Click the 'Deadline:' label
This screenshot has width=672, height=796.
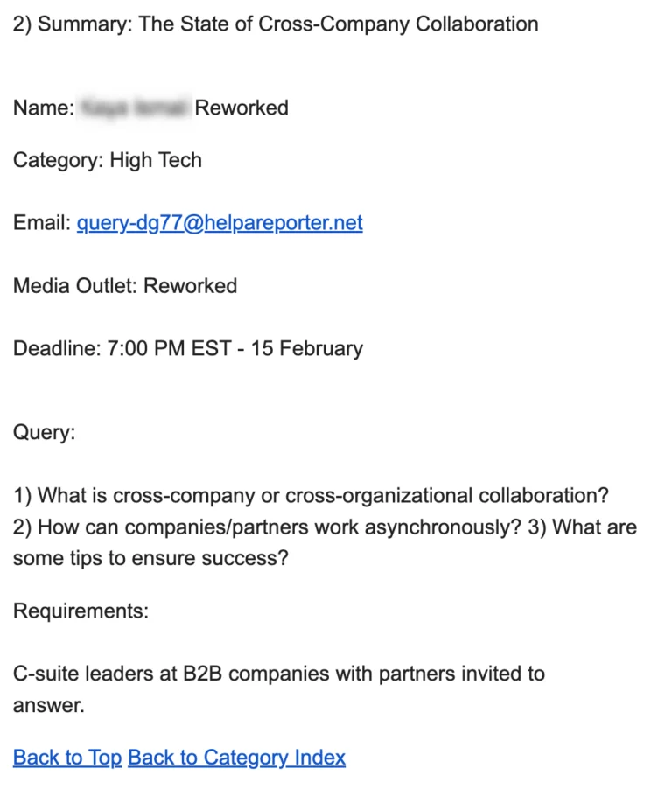(x=57, y=349)
